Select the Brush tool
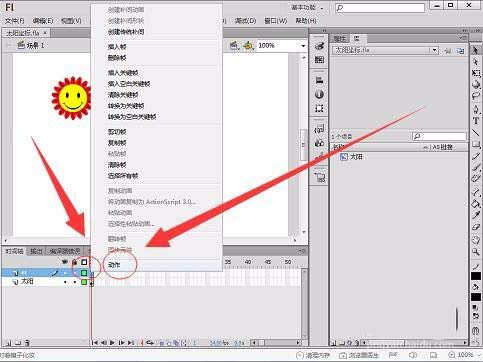The image size is (483, 362). tap(476, 167)
